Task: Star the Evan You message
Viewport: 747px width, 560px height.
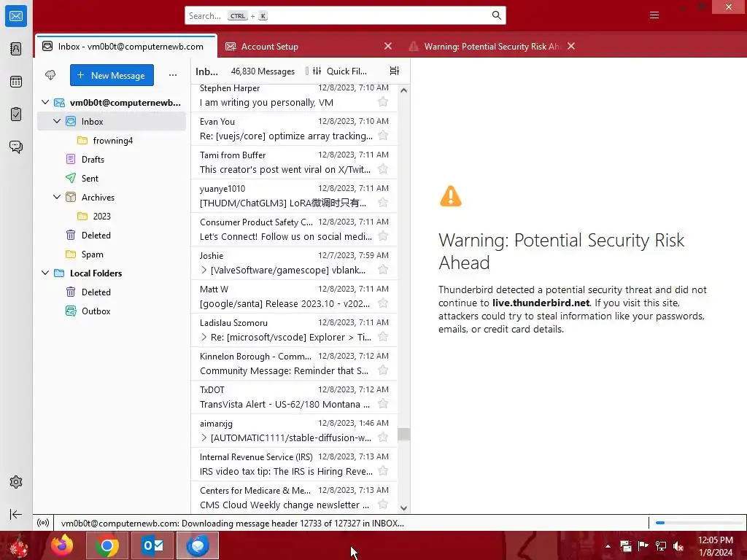Action: (382, 135)
